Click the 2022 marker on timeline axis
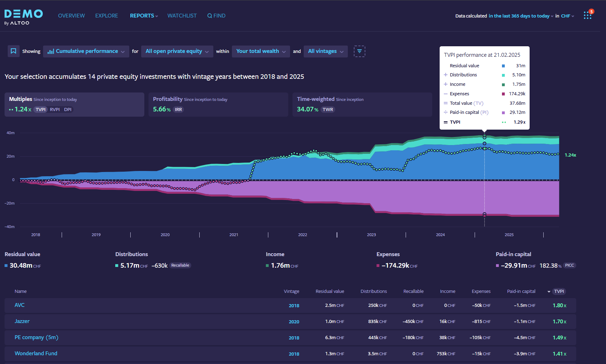 (302, 235)
